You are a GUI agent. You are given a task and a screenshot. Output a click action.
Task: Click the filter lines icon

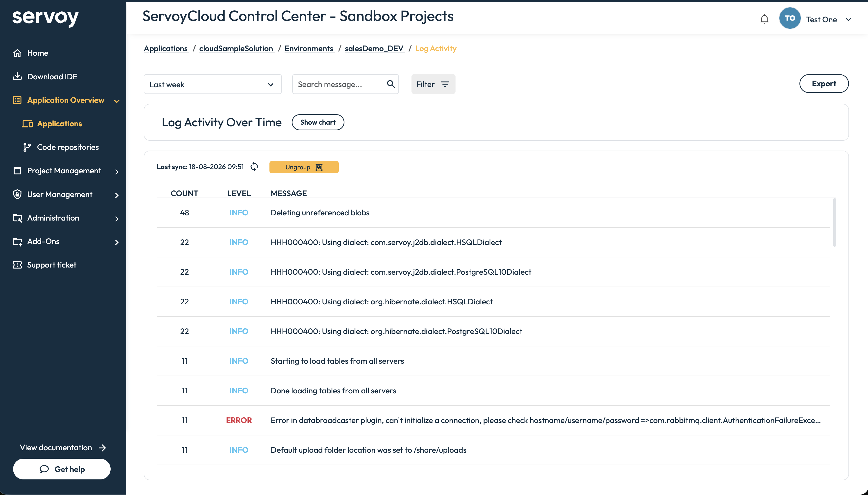point(445,84)
